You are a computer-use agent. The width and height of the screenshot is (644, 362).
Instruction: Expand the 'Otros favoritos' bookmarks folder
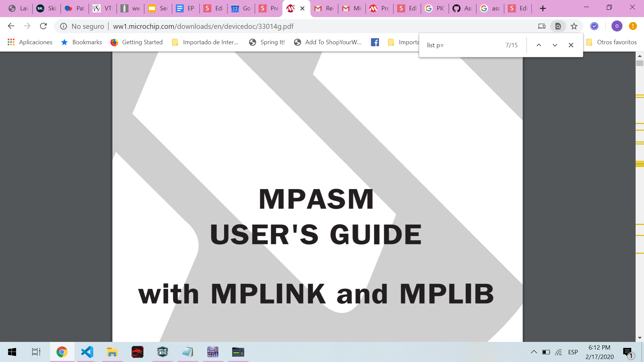pos(612,42)
